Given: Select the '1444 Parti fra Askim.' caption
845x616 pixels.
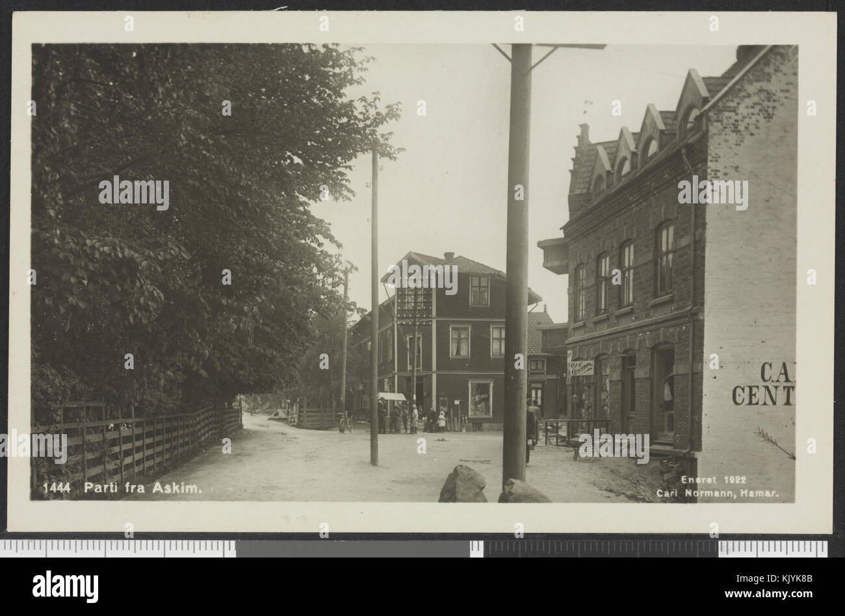Looking at the screenshot, I should pyautogui.click(x=122, y=489).
